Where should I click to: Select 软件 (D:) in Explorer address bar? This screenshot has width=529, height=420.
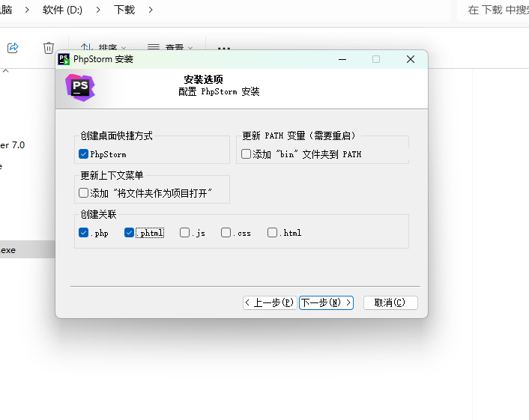(x=62, y=10)
